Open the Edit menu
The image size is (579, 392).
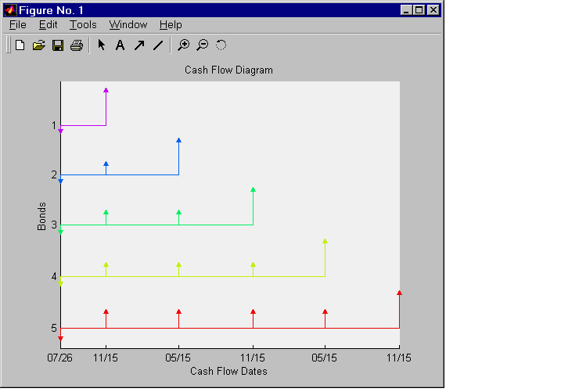tap(48, 25)
